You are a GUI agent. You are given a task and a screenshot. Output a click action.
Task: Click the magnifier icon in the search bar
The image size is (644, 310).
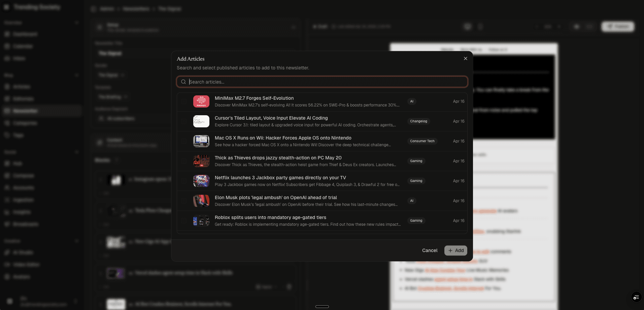point(183,82)
